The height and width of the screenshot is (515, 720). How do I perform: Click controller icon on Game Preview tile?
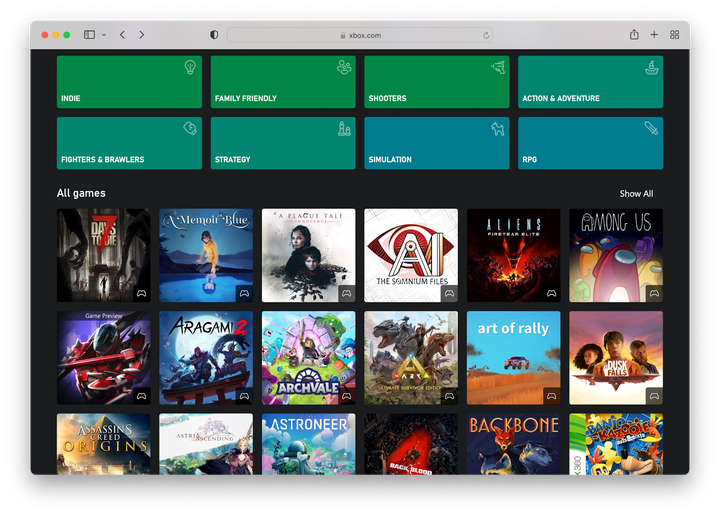point(141,396)
